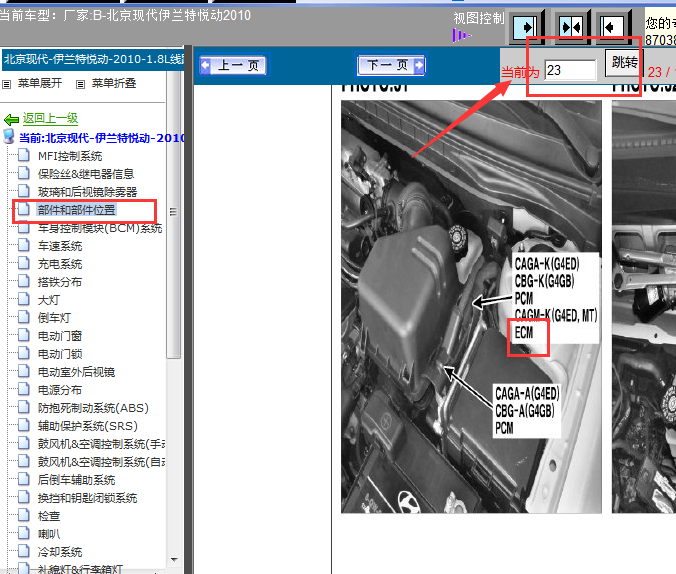Click the tree scrollbar down arrow

[174, 560]
